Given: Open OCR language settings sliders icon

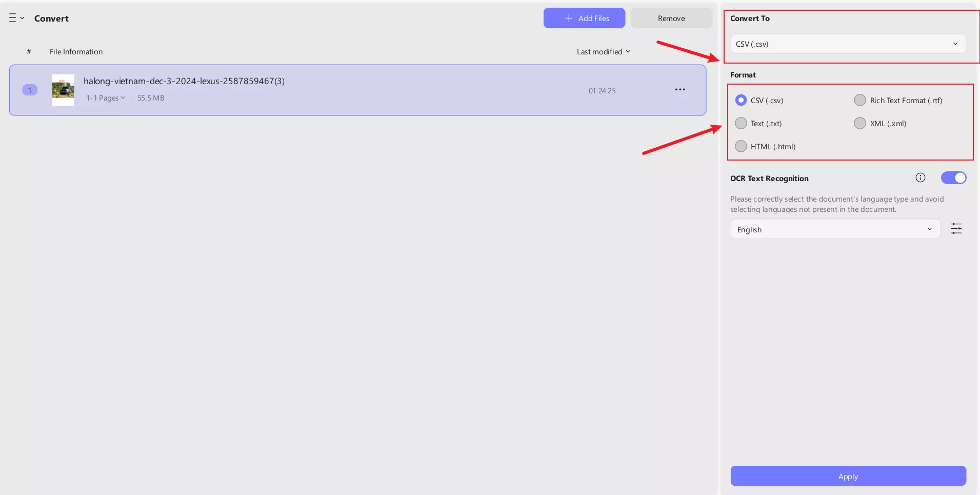Looking at the screenshot, I should click(956, 229).
